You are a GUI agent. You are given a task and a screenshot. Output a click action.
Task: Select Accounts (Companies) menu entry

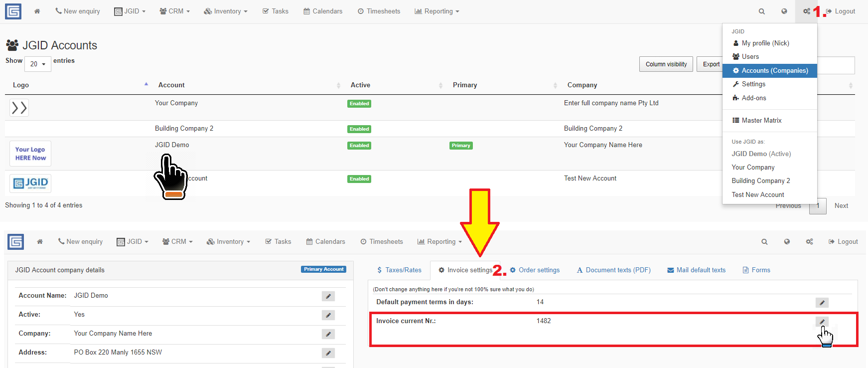coord(770,71)
